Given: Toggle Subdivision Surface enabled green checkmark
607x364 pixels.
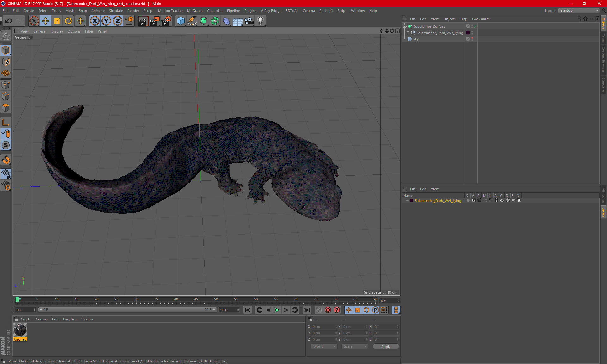Looking at the screenshot, I should tap(475, 27).
